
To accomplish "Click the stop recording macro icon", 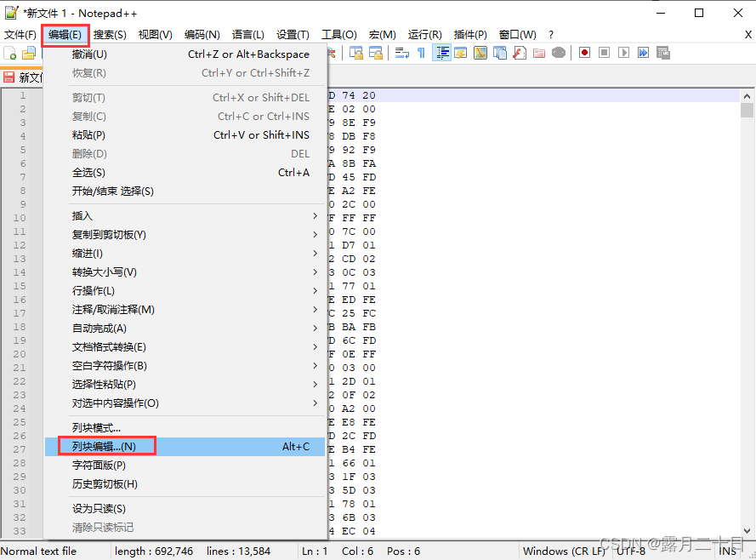I will point(604,53).
